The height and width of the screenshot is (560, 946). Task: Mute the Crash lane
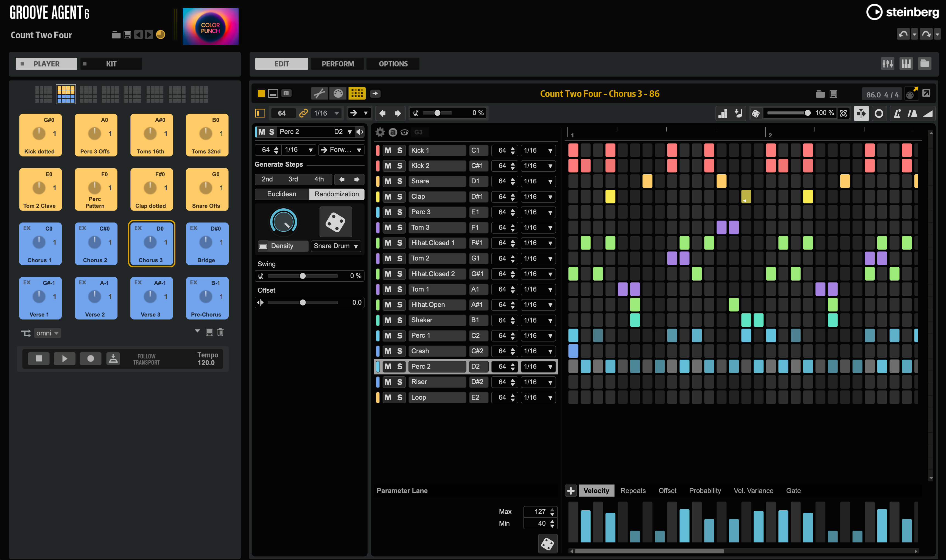click(x=388, y=351)
